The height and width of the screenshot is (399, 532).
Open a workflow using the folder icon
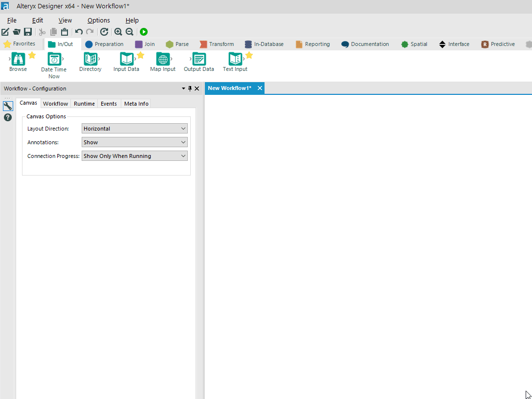(16, 32)
